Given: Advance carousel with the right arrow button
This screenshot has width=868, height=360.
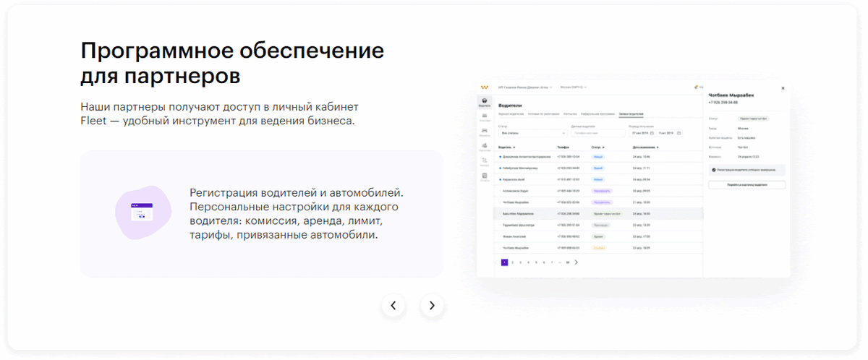Looking at the screenshot, I should 432,306.
